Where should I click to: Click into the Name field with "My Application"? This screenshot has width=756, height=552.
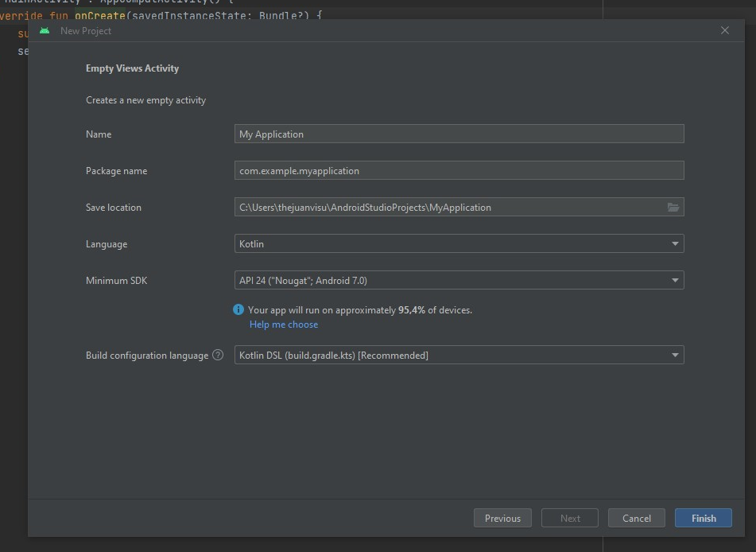459,134
